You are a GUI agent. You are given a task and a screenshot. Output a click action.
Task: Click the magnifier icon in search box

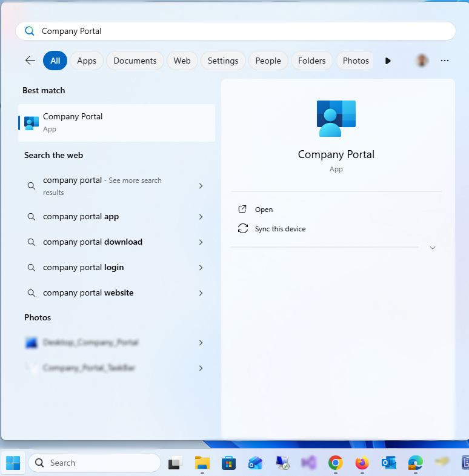click(x=30, y=31)
